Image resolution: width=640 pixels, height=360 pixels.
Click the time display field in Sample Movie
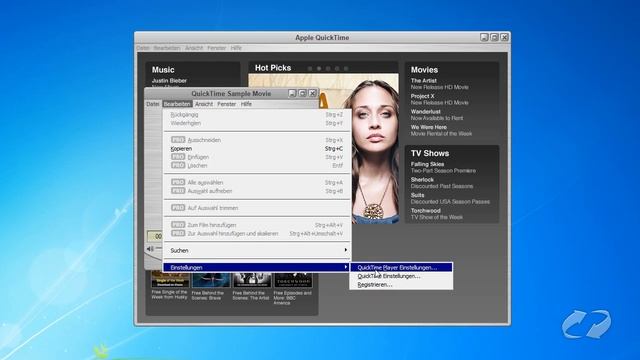(x=155, y=236)
